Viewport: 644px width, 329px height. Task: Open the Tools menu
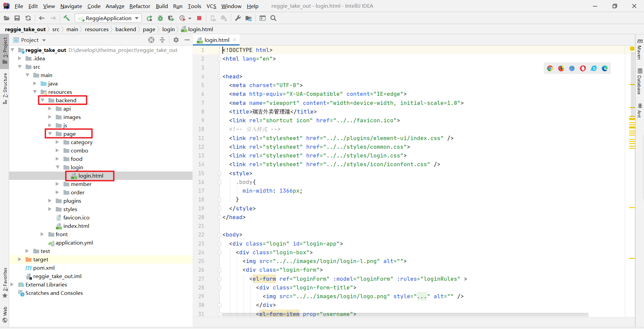[x=195, y=6]
